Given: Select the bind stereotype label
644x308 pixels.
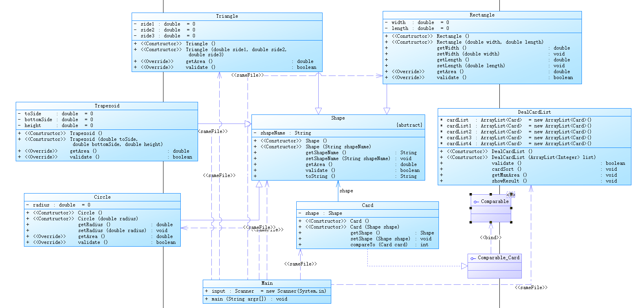Looking at the screenshot, I should coord(490,238).
